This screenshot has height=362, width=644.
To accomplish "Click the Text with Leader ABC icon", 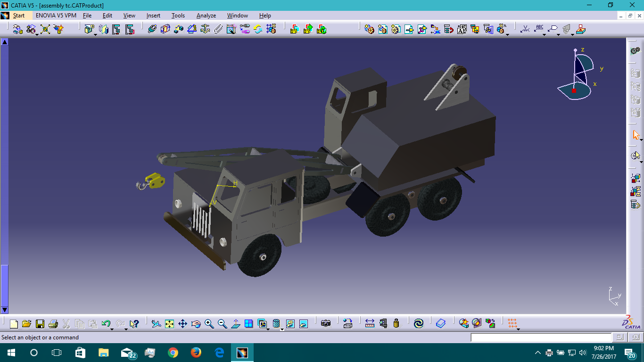I will click(x=539, y=29).
